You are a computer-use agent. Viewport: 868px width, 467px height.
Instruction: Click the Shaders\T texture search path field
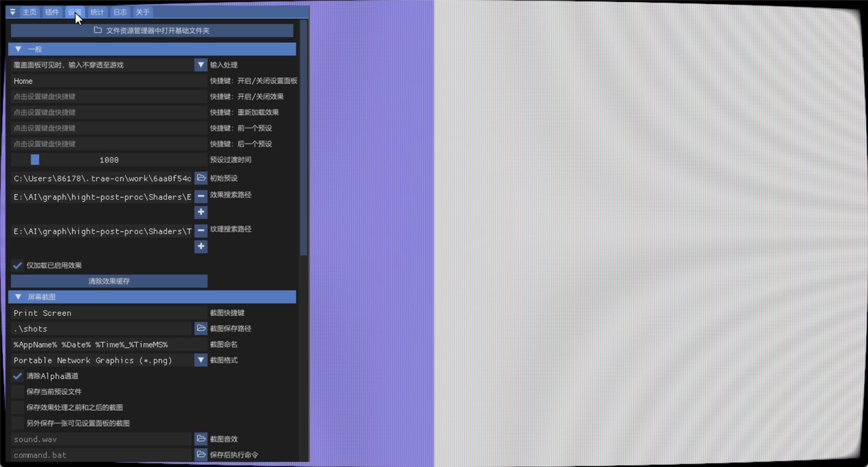click(x=102, y=231)
